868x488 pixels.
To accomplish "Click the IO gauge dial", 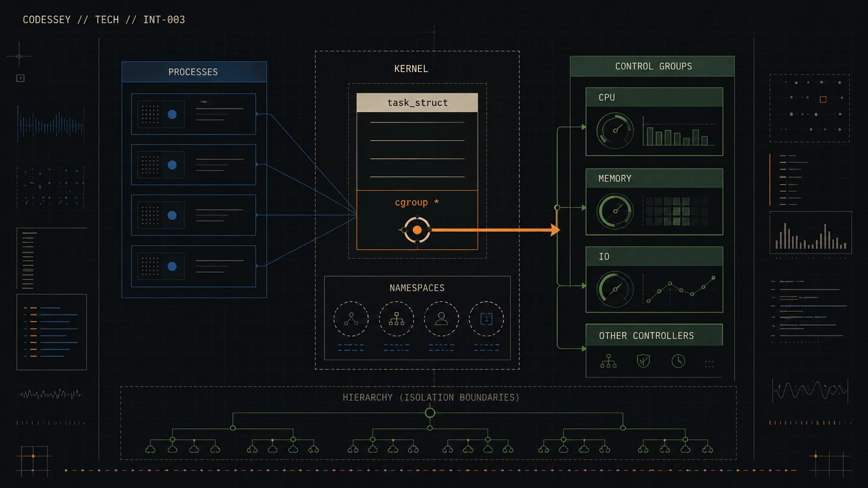I will pyautogui.click(x=615, y=289).
